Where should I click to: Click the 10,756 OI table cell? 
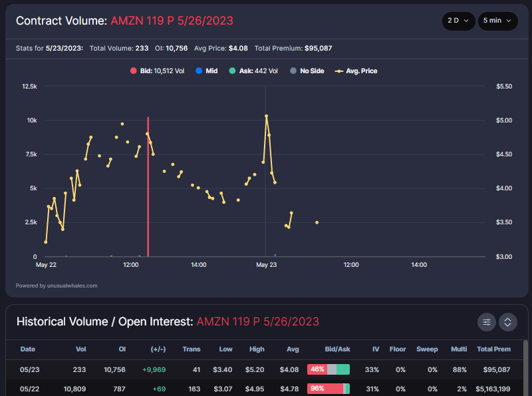coord(114,369)
